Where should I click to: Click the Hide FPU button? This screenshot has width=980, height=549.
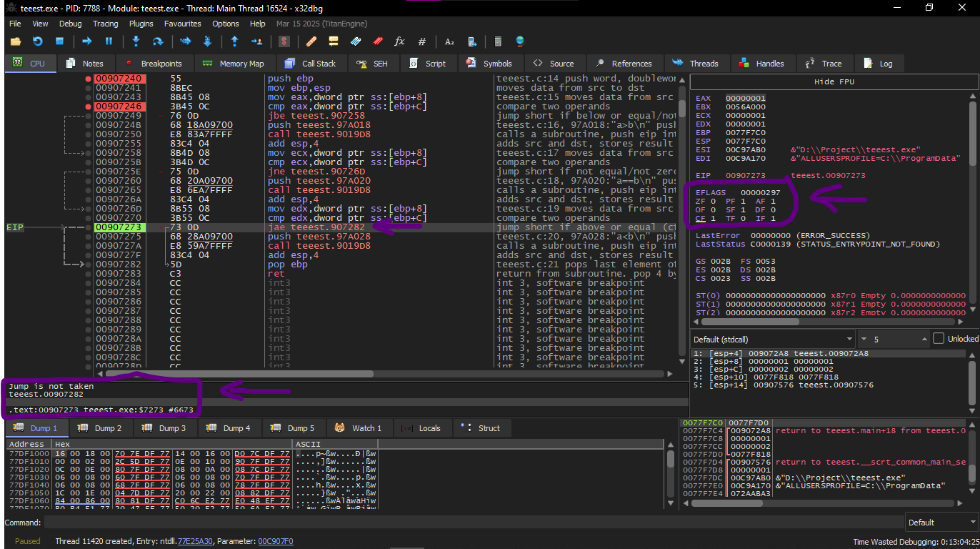[x=834, y=82]
